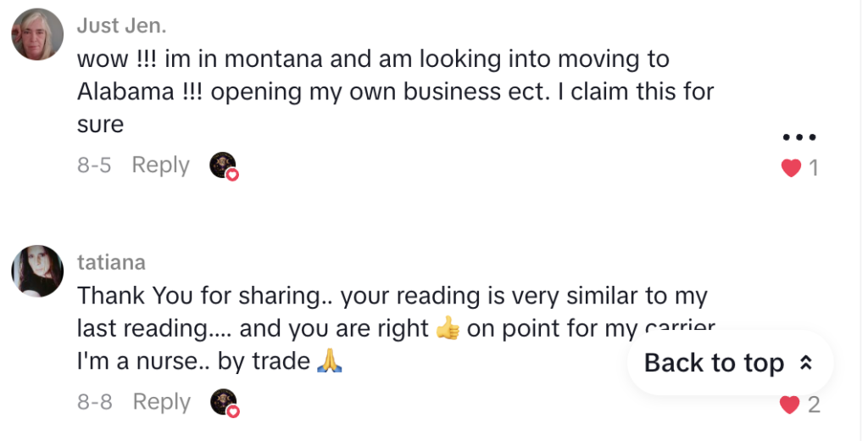The image size is (868, 441).
Task: Click the double chevron in Back to top
Action: (806, 363)
